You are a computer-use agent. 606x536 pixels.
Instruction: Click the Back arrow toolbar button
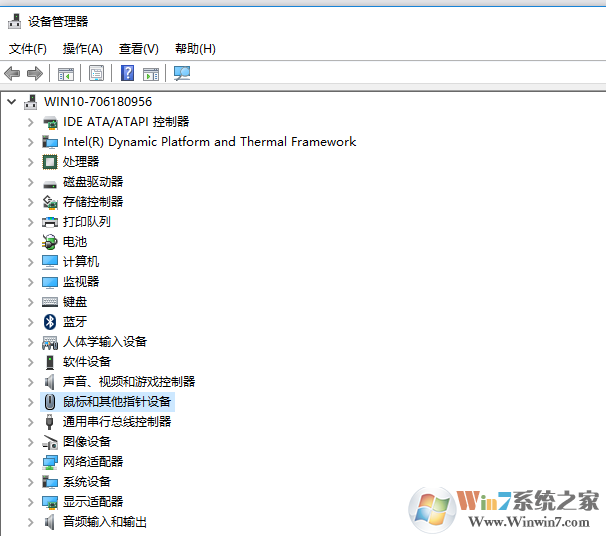(x=12, y=73)
